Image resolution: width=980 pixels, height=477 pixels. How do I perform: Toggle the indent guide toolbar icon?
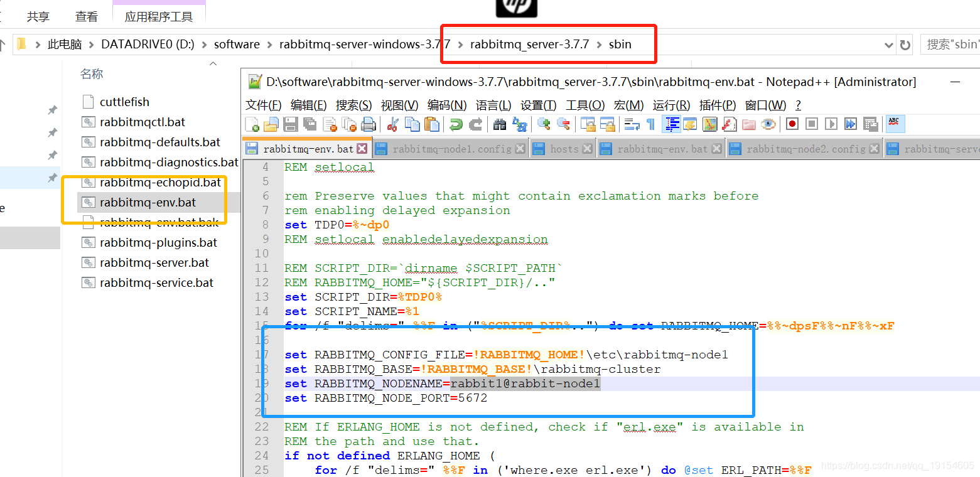pos(671,124)
